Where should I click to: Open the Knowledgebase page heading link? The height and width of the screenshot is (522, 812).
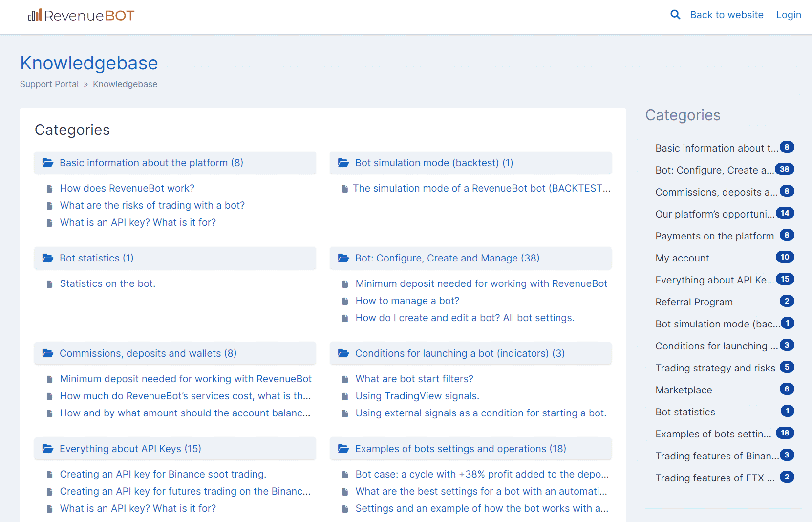point(89,63)
